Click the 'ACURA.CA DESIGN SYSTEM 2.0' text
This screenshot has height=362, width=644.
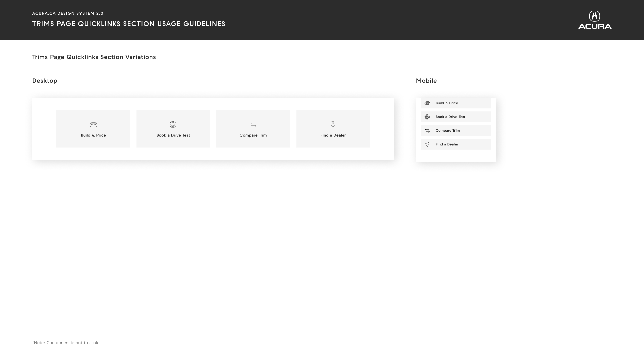(68, 13)
